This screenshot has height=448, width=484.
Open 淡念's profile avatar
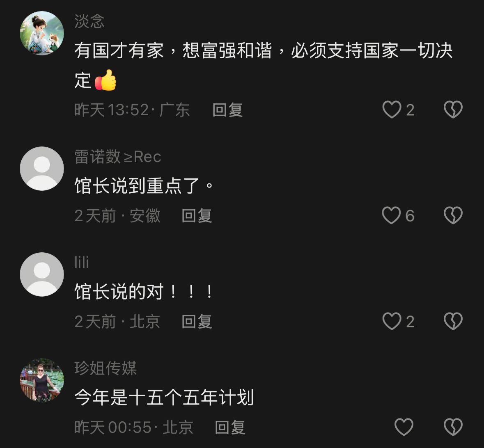[42, 33]
